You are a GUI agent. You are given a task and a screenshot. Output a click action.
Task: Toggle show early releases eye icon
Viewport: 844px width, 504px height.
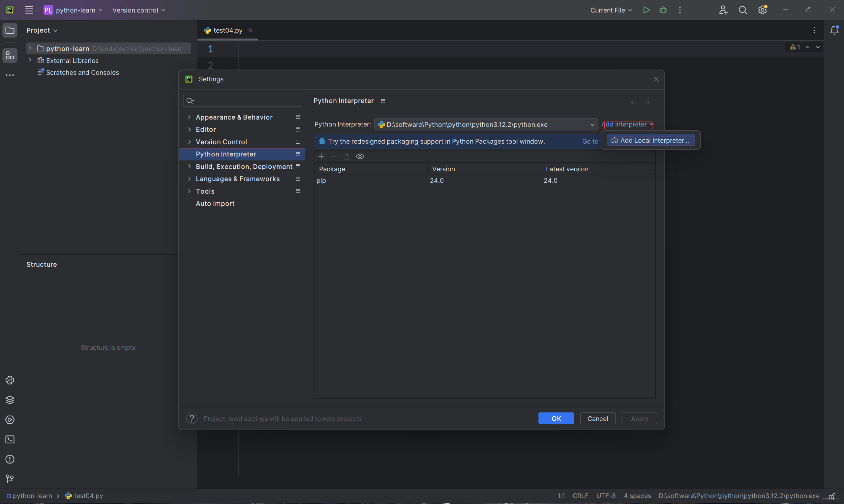tap(360, 156)
